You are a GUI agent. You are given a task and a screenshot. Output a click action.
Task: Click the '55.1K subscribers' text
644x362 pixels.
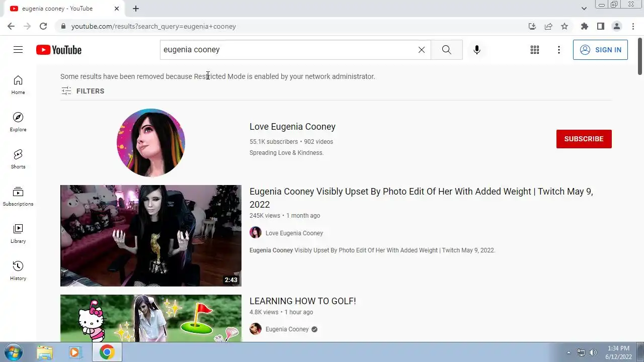pos(274,142)
